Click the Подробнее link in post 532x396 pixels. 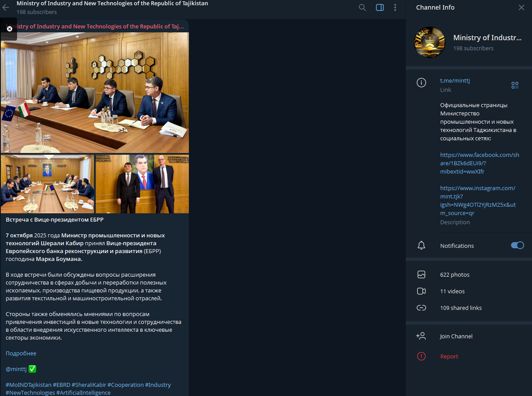pyautogui.click(x=21, y=353)
